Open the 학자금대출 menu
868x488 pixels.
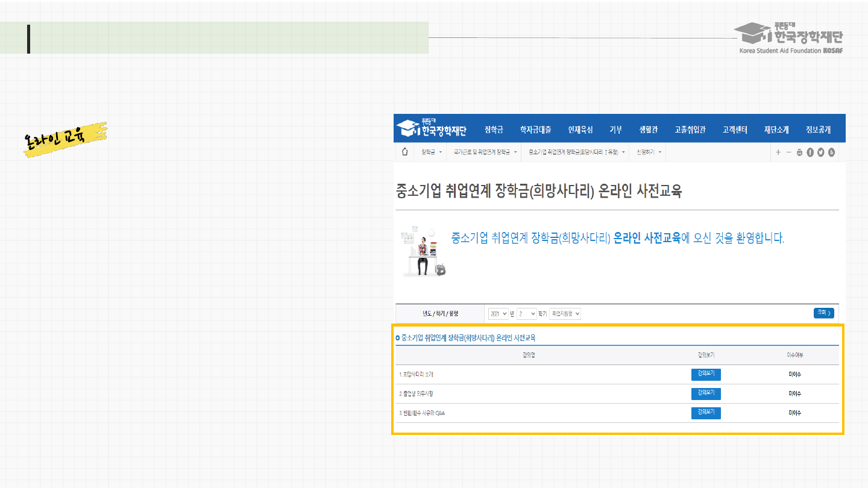click(535, 130)
